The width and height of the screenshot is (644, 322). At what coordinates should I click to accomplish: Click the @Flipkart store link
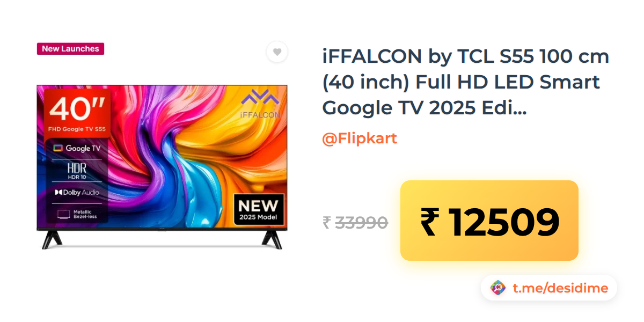point(359,138)
